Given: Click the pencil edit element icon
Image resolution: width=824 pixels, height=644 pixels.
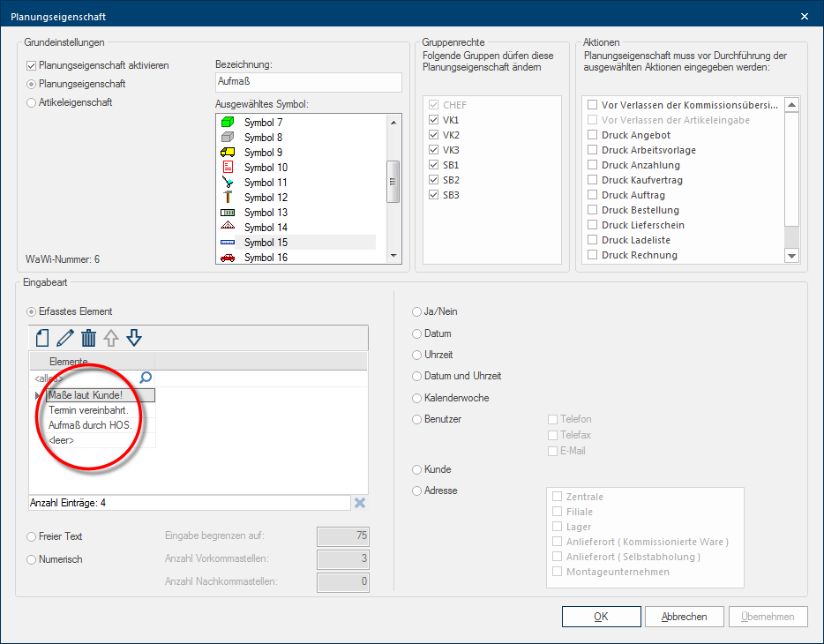Looking at the screenshot, I should click(x=64, y=338).
